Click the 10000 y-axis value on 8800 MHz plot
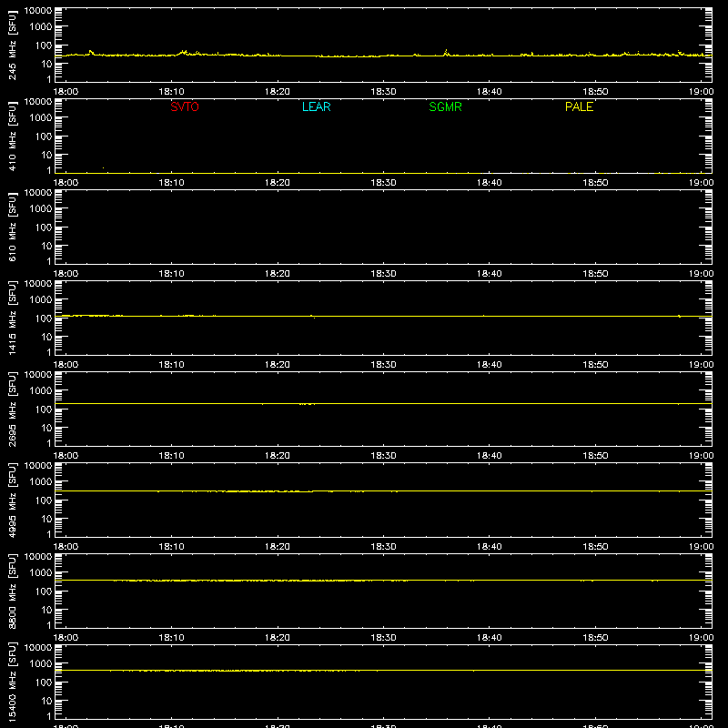 click(x=38, y=557)
